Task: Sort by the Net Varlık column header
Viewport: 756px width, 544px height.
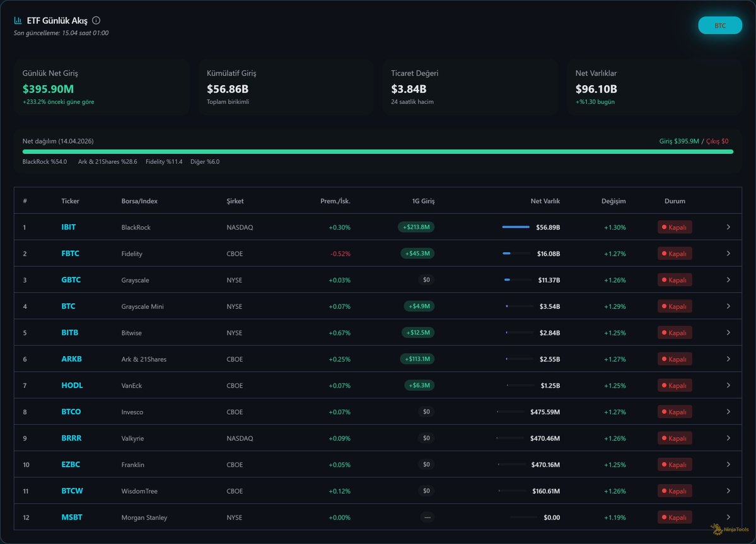Action: [x=545, y=201]
